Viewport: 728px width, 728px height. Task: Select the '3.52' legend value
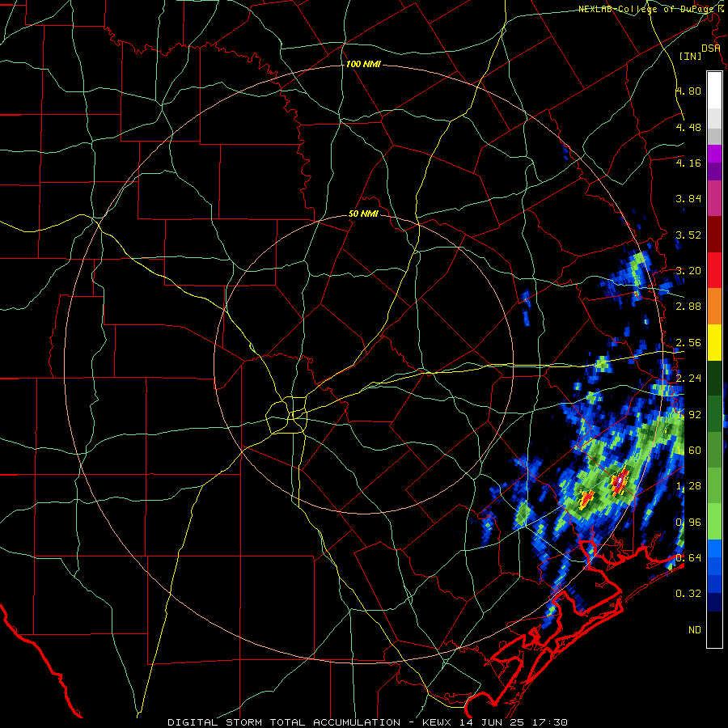tap(688, 235)
